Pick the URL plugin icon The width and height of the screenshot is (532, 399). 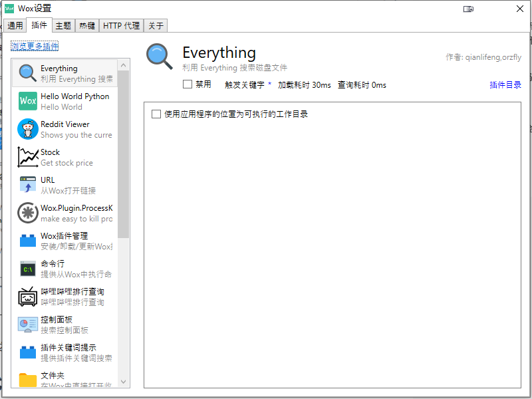coord(27,185)
